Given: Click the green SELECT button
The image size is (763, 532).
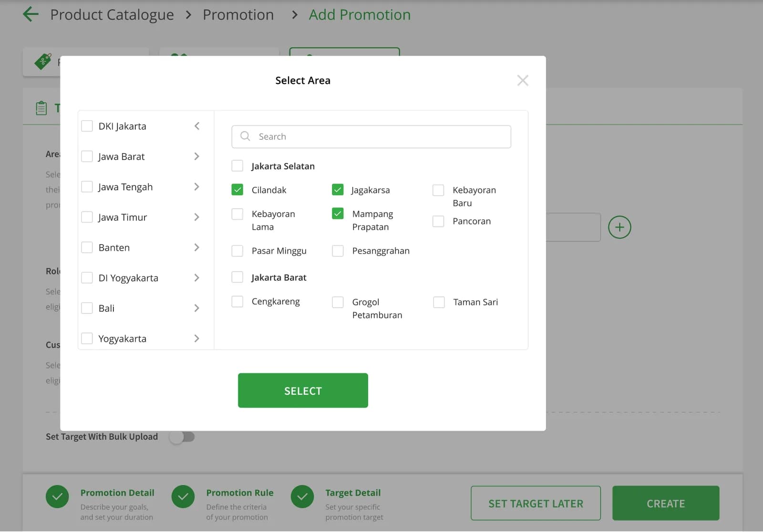Looking at the screenshot, I should click(x=303, y=390).
